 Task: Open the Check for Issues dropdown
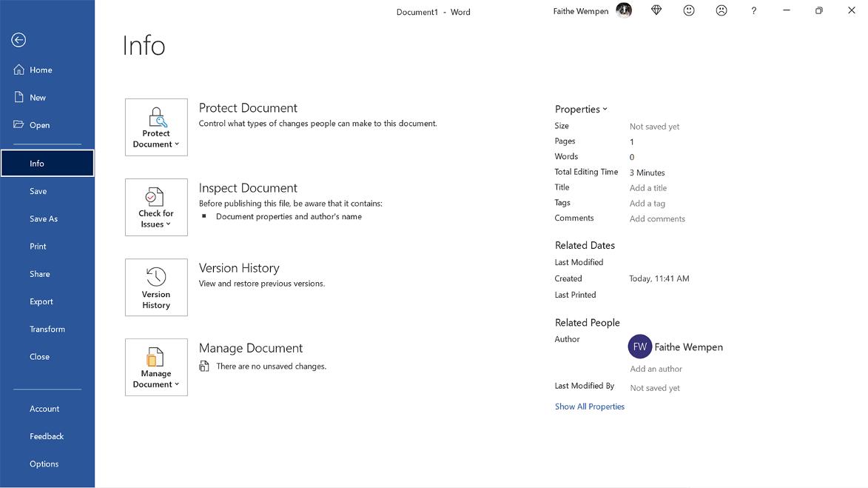[156, 207]
